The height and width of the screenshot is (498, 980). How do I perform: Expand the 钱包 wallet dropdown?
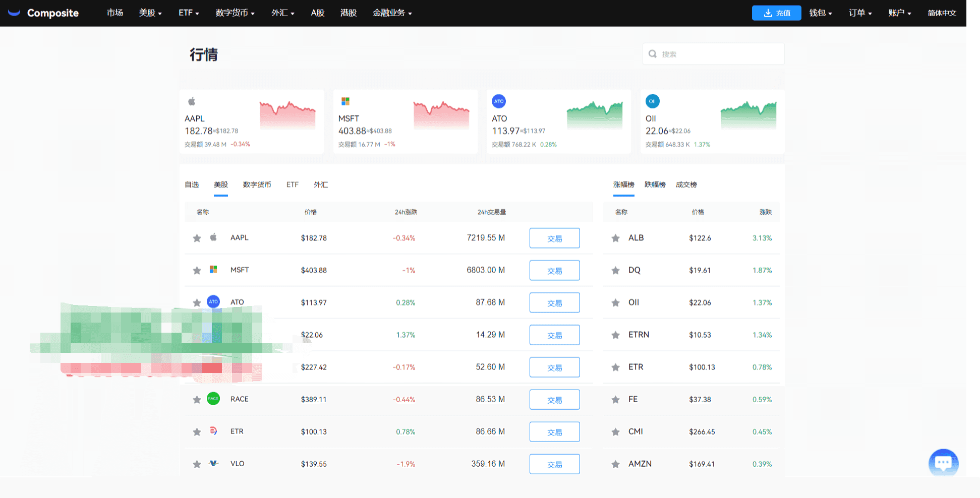(820, 13)
